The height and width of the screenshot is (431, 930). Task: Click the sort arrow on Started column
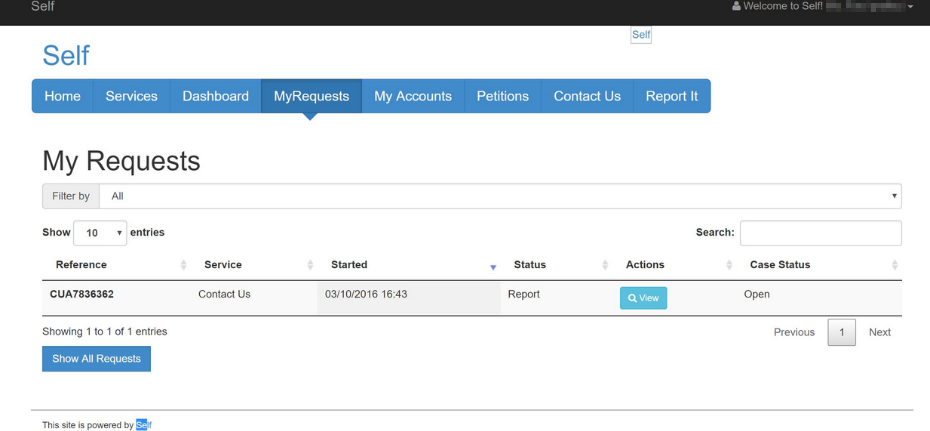coord(493,267)
